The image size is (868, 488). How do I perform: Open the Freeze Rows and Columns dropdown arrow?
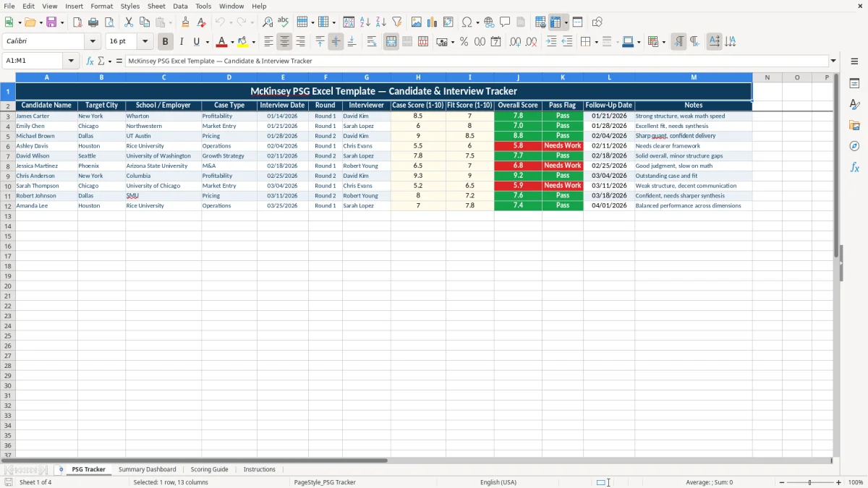pyautogui.click(x=566, y=22)
